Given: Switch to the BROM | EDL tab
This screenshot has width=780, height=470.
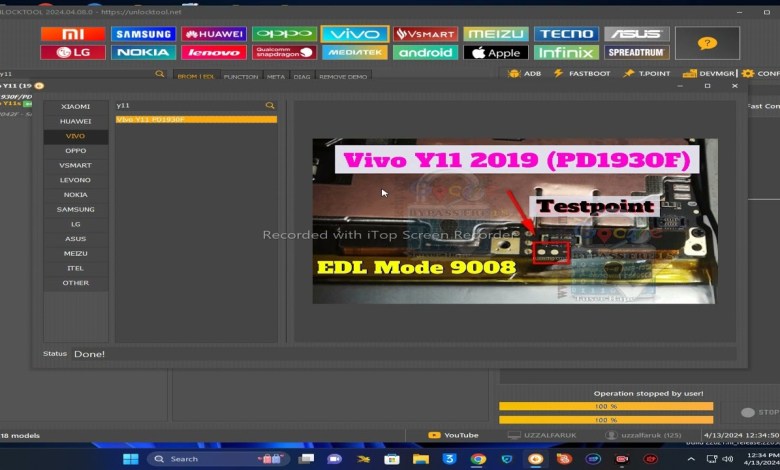Looking at the screenshot, I should [x=196, y=76].
